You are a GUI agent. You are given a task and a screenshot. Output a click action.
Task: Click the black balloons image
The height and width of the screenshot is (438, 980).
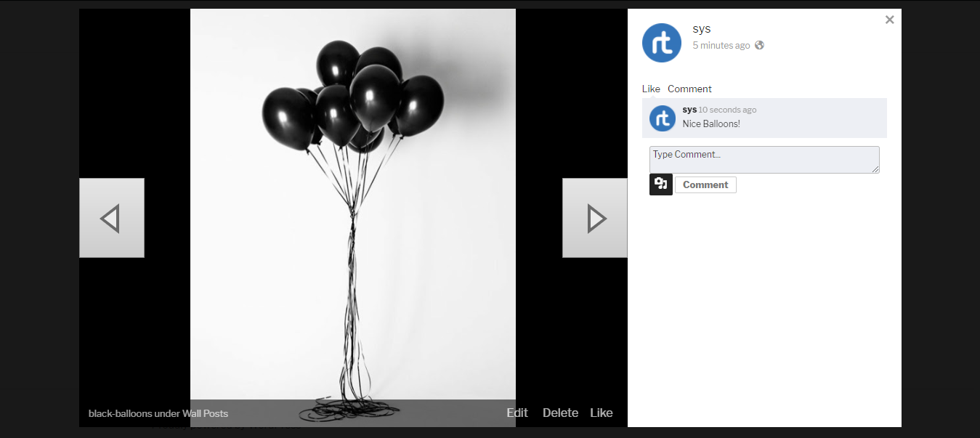pyautogui.click(x=352, y=203)
